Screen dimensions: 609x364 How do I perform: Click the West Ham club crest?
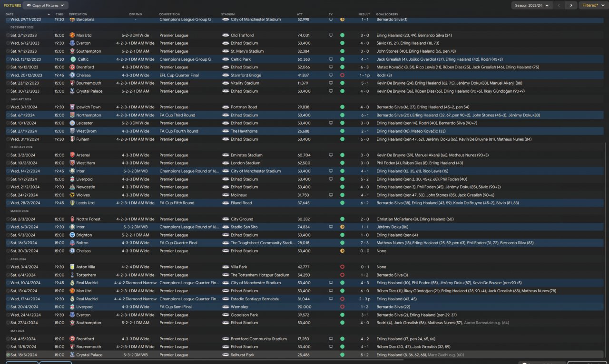click(x=72, y=163)
